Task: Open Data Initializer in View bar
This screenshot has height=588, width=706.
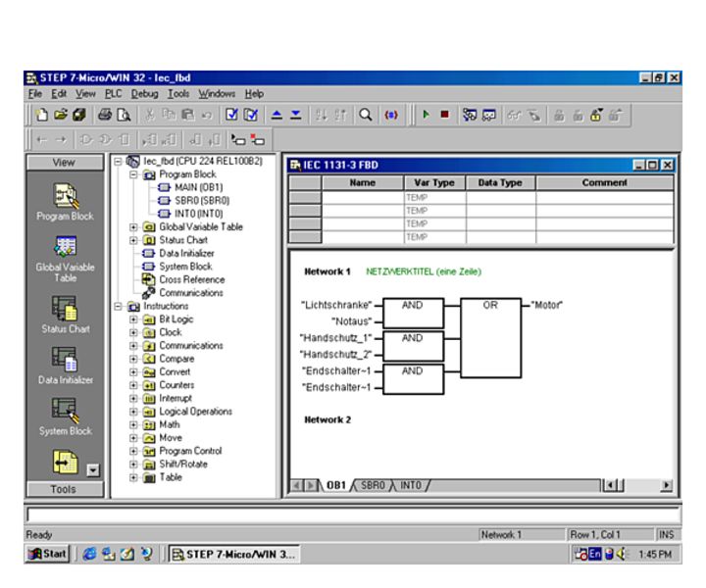Action: click(x=66, y=366)
